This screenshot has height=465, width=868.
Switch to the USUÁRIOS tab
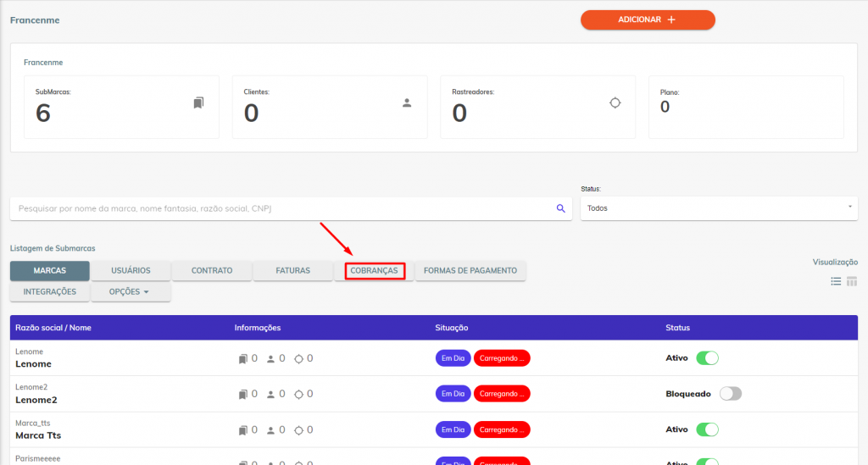pyautogui.click(x=131, y=270)
